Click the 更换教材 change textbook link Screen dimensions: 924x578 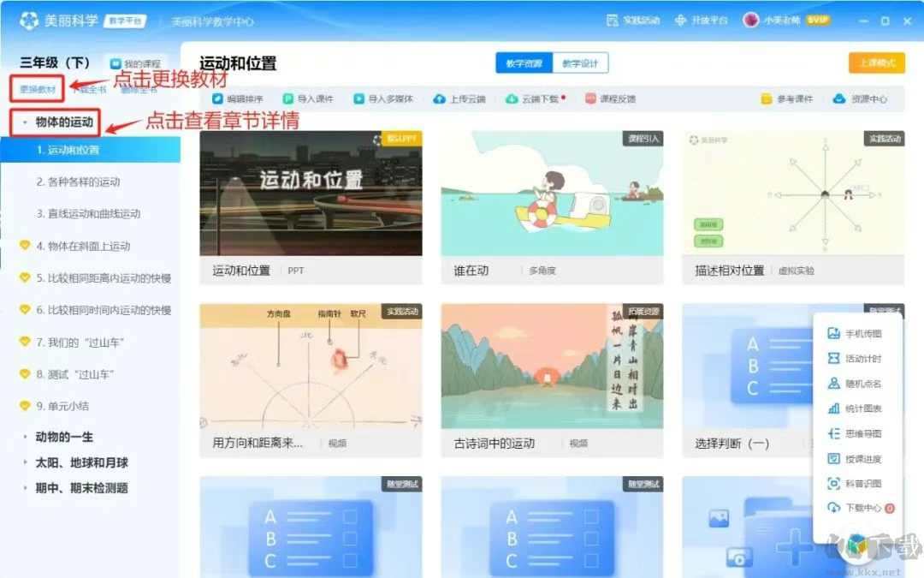pyautogui.click(x=38, y=89)
